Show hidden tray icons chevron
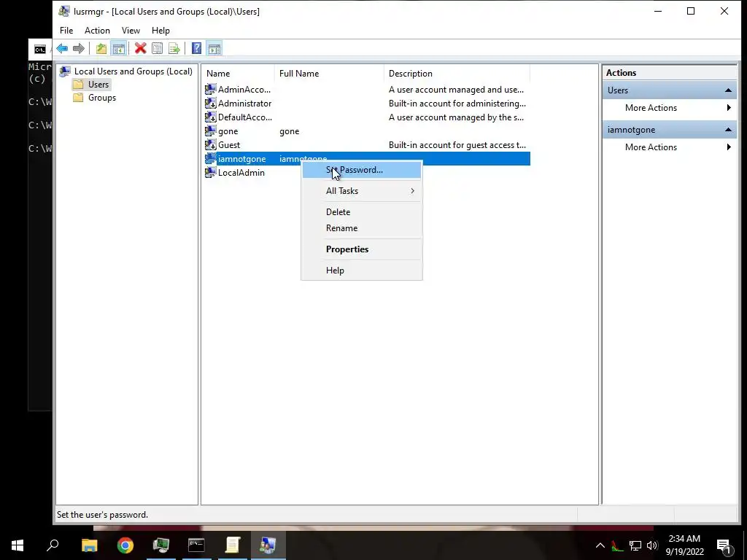 click(x=600, y=545)
